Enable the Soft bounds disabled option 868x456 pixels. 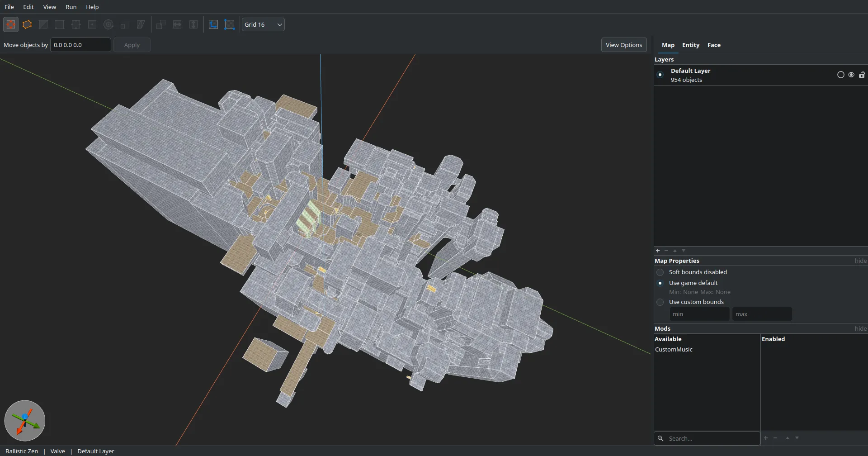pyautogui.click(x=660, y=272)
